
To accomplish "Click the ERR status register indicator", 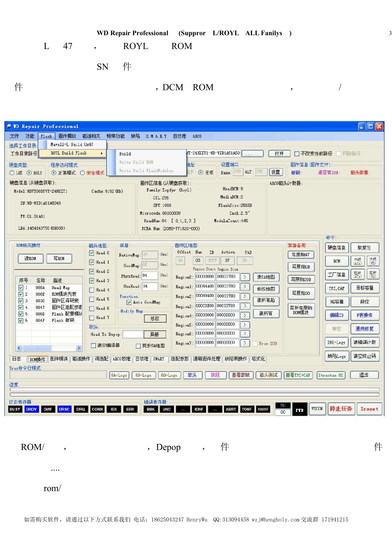I will 130,409.
